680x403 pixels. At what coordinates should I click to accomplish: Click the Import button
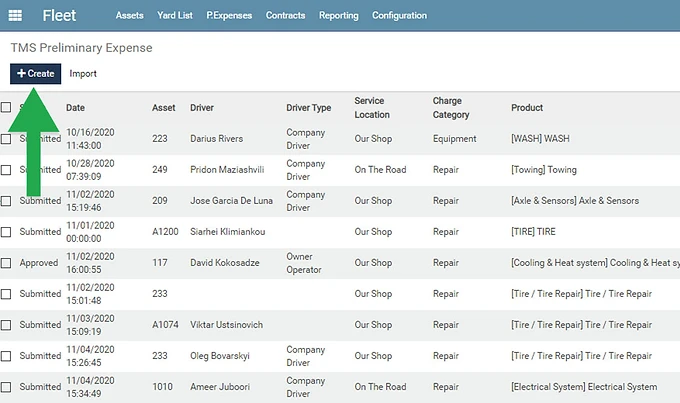click(x=83, y=74)
